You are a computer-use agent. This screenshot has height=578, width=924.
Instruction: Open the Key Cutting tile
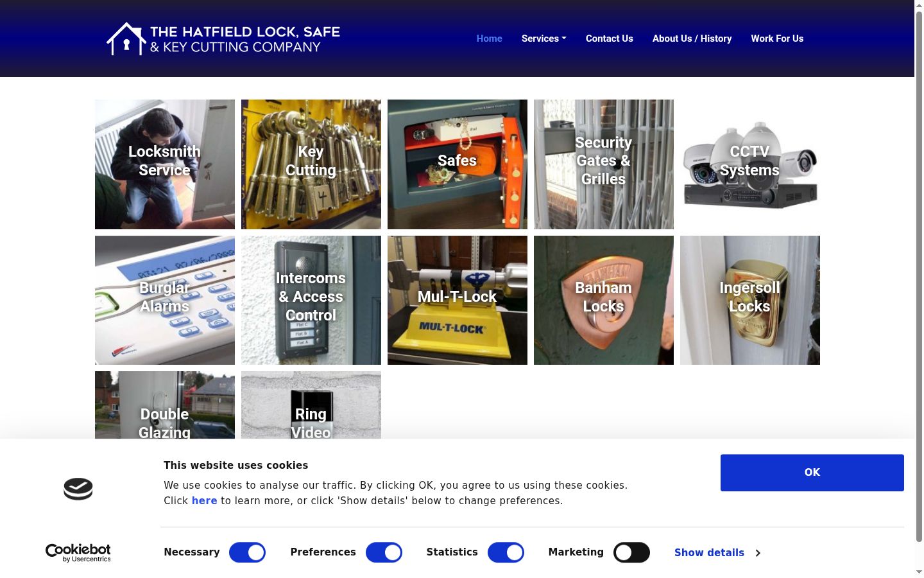(311, 164)
